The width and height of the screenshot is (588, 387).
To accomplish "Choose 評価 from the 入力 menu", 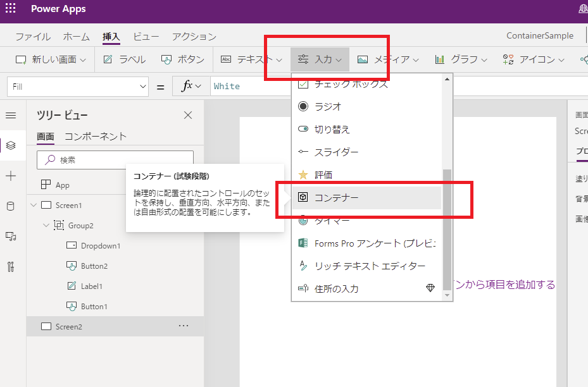I will [x=366, y=175].
